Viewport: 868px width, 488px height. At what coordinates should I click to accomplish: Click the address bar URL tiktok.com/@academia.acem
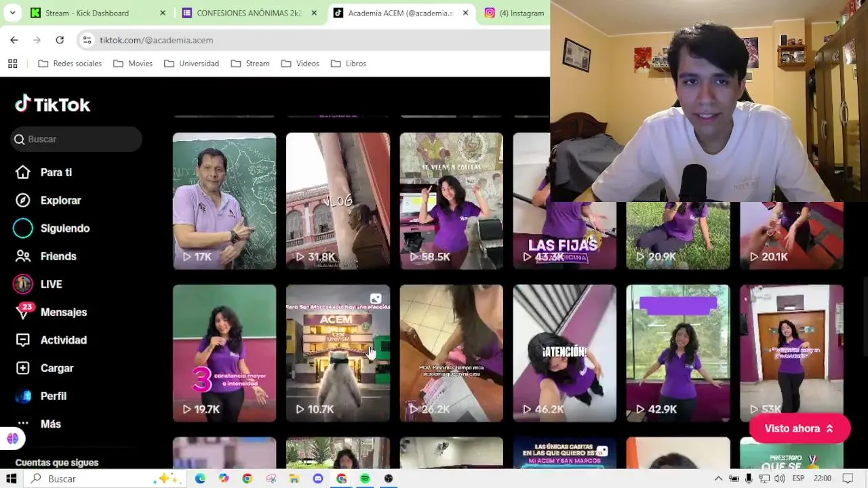[x=157, y=40]
